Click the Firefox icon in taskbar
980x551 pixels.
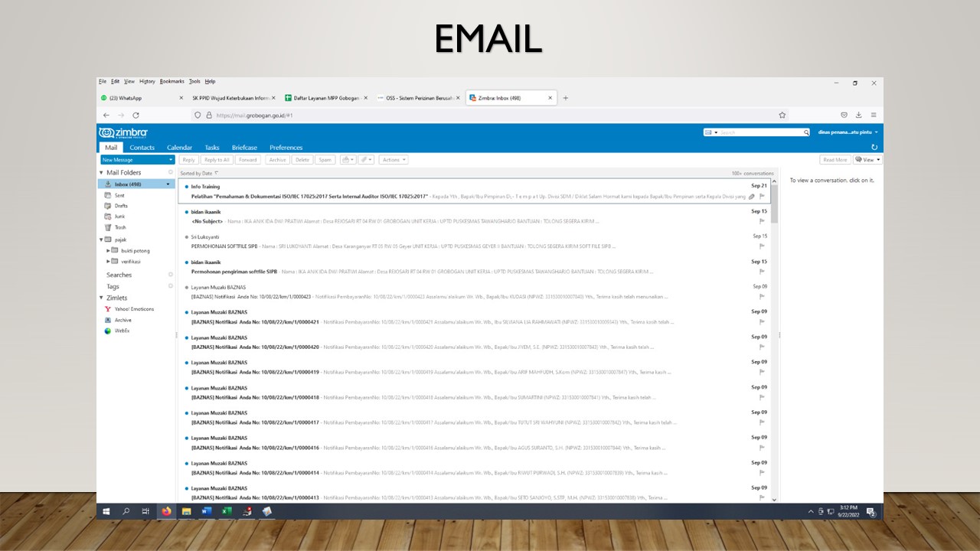point(167,511)
